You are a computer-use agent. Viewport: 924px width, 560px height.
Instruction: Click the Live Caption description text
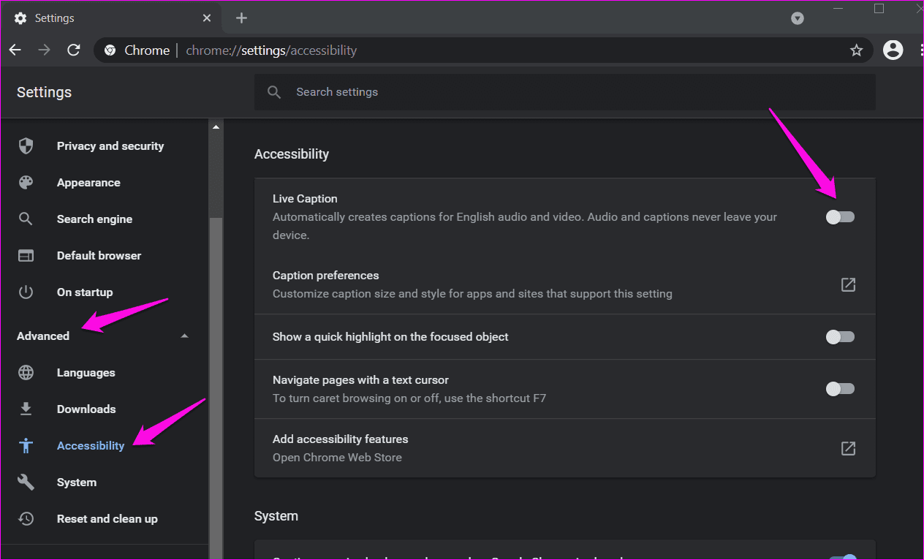click(525, 226)
